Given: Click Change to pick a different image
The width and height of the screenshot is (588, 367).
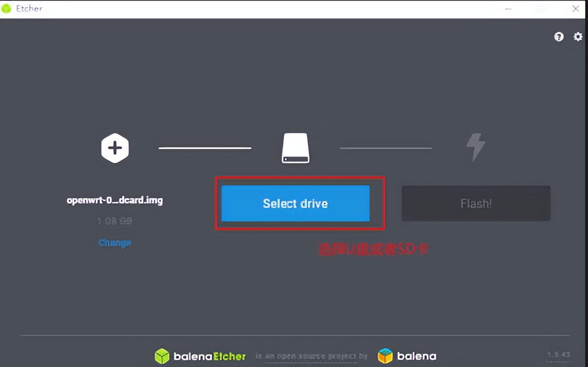Looking at the screenshot, I should [115, 242].
